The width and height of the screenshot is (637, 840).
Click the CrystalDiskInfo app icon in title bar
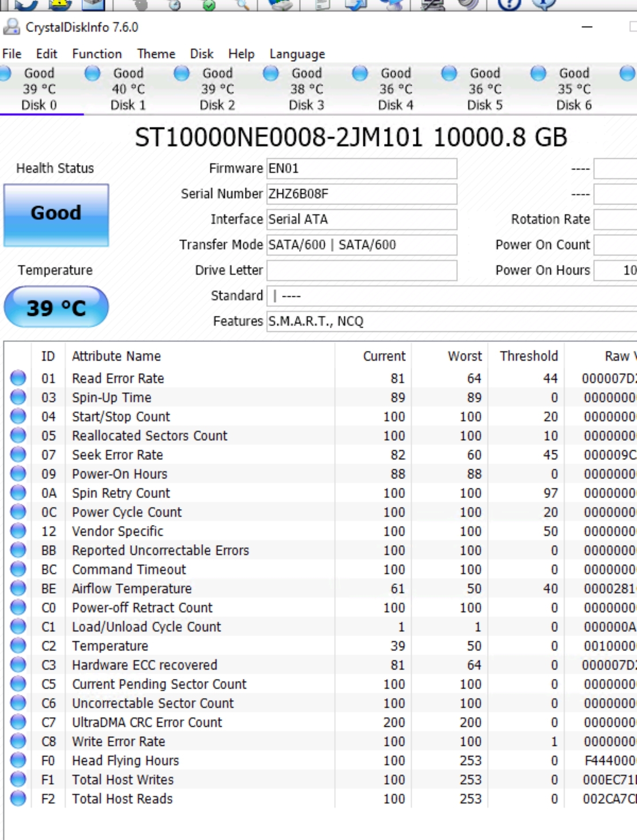click(12, 27)
